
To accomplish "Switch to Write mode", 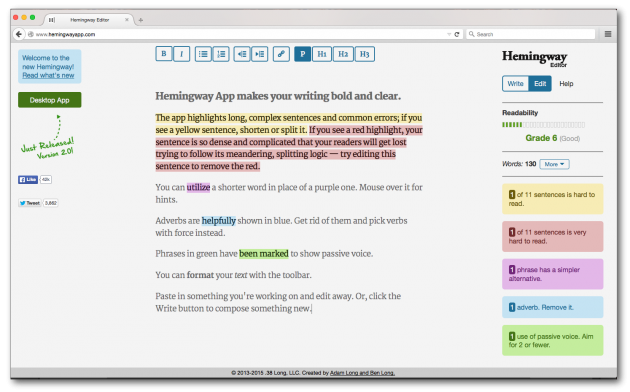I will click(515, 84).
